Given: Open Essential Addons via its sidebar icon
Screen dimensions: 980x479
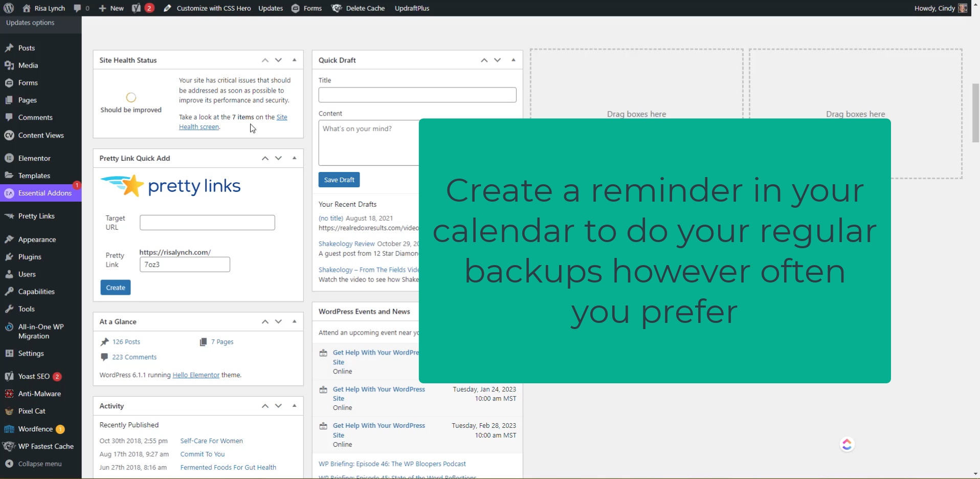Looking at the screenshot, I should tap(9, 193).
